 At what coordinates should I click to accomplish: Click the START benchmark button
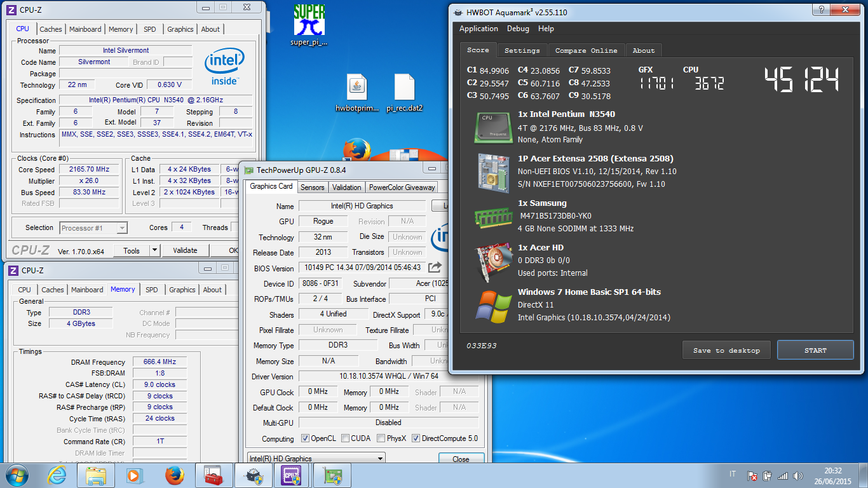point(815,350)
